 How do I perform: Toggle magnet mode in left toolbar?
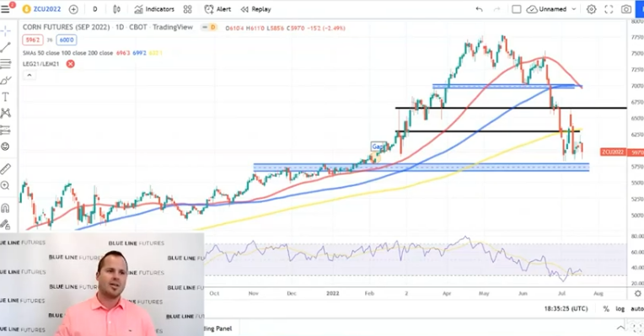[5, 208]
